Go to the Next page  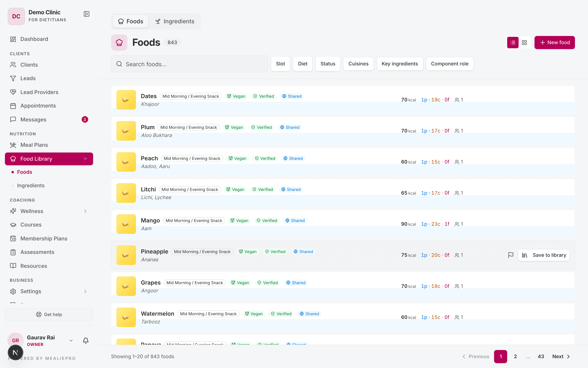[x=561, y=357]
